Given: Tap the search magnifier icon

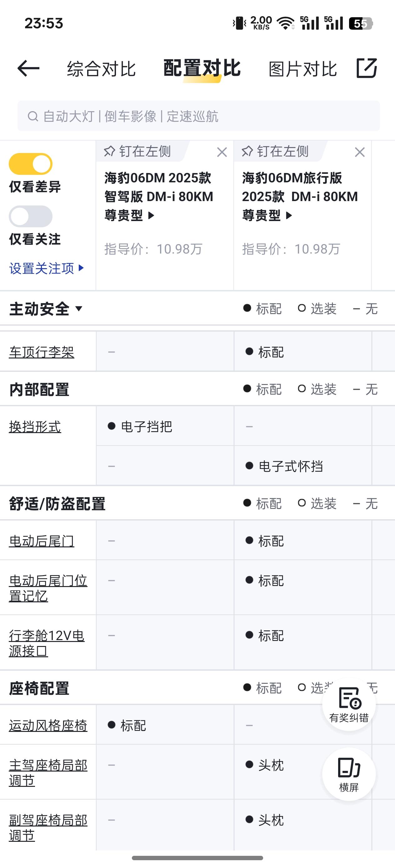Looking at the screenshot, I should pos(33,116).
